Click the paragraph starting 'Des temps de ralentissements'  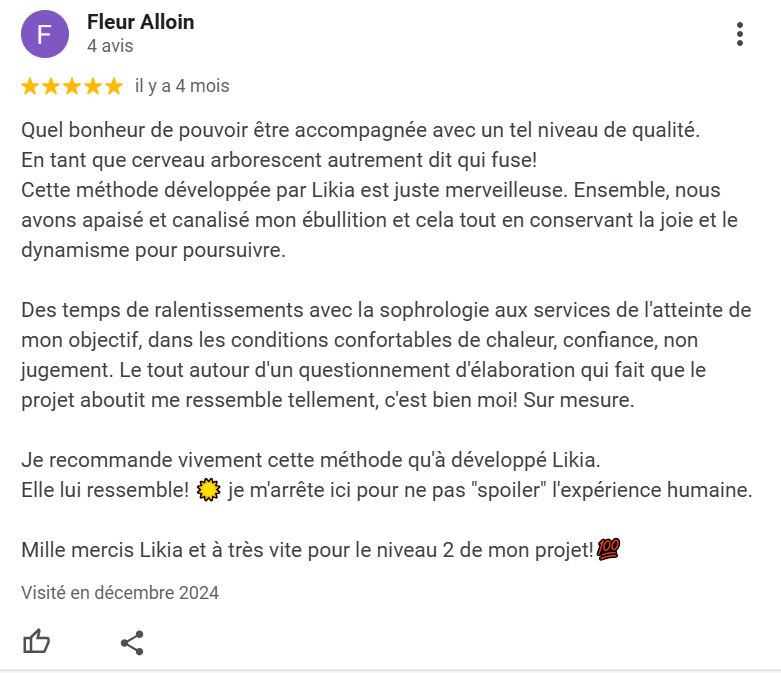(x=386, y=355)
